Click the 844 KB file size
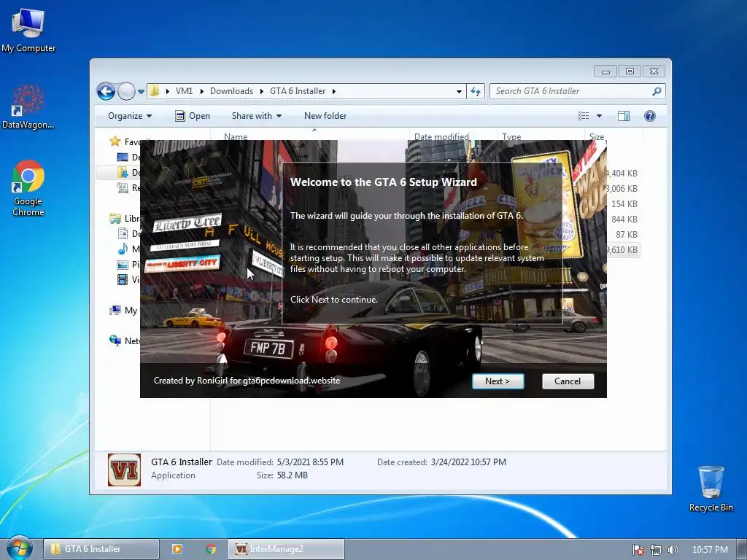 (624, 219)
